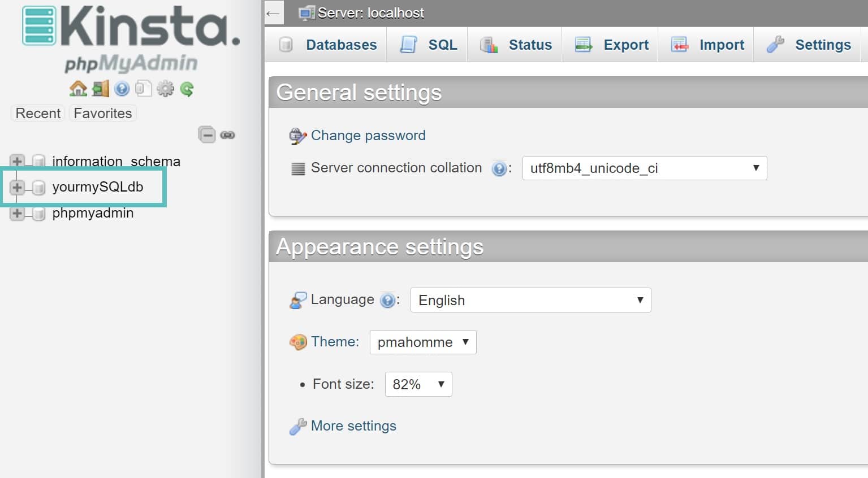Click the green reload navigation icon

[x=187, y=89]
